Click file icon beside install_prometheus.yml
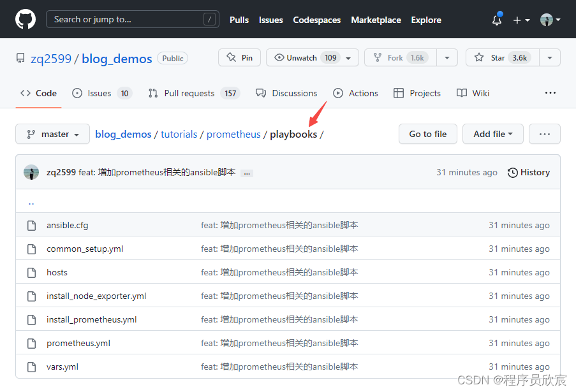Image resolution: width=576 pixels, height=392 pixels. click(32, 320)
